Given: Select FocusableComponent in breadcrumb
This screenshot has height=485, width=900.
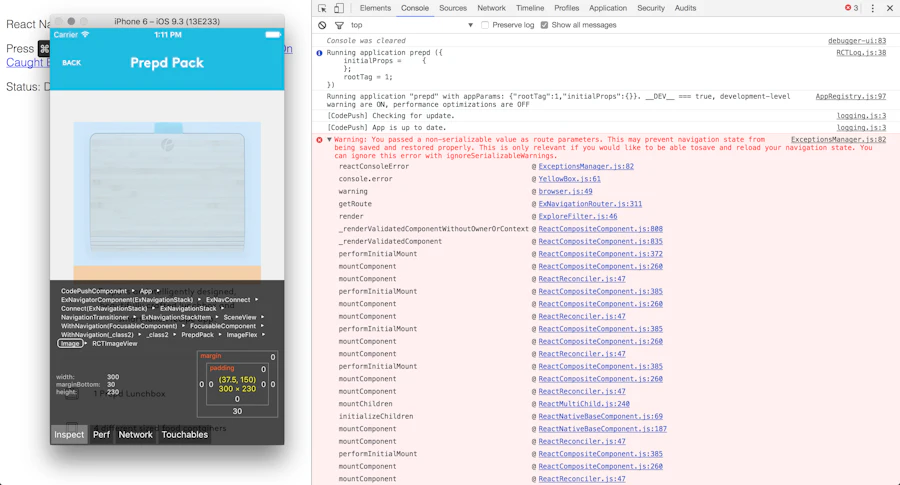Looking at the screenshot, I should [223, 326].
